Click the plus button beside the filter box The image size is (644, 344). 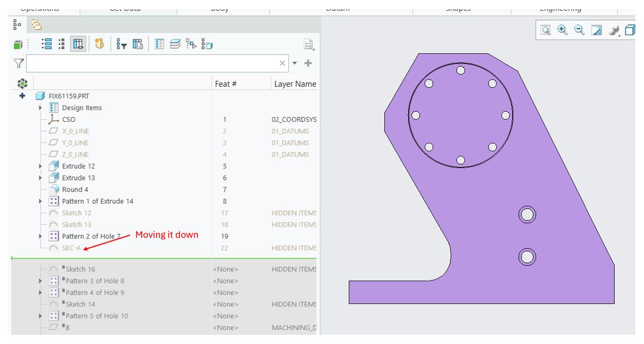(308, 63)
